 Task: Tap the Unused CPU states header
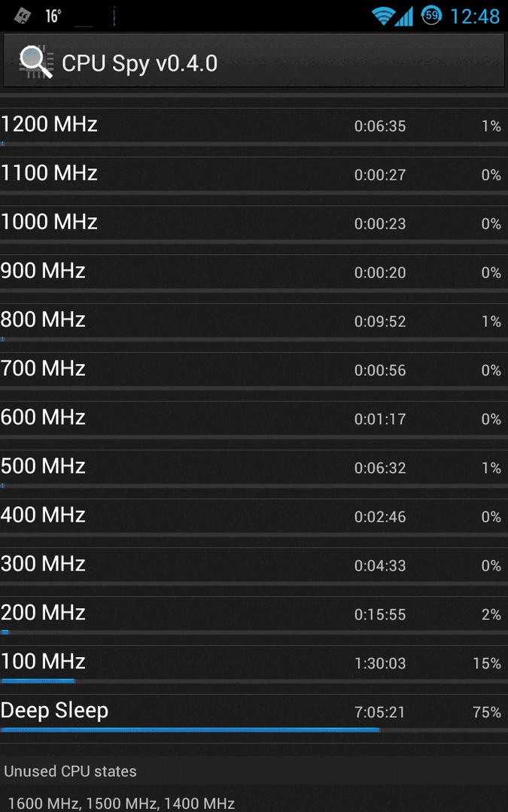tap(70, 771)
